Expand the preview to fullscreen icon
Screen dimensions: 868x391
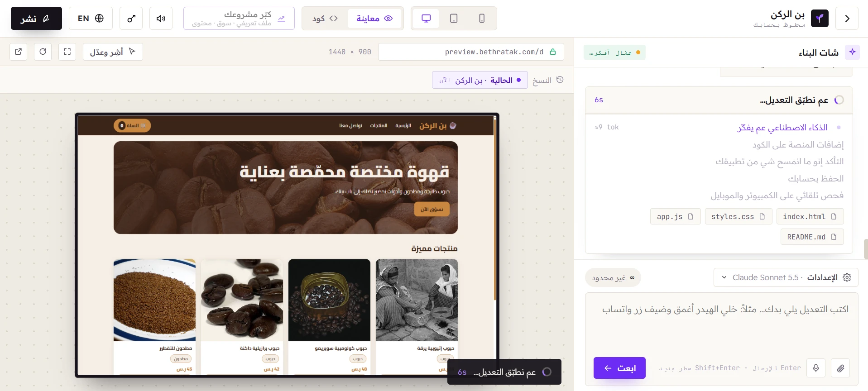click(x=67, y=52)
